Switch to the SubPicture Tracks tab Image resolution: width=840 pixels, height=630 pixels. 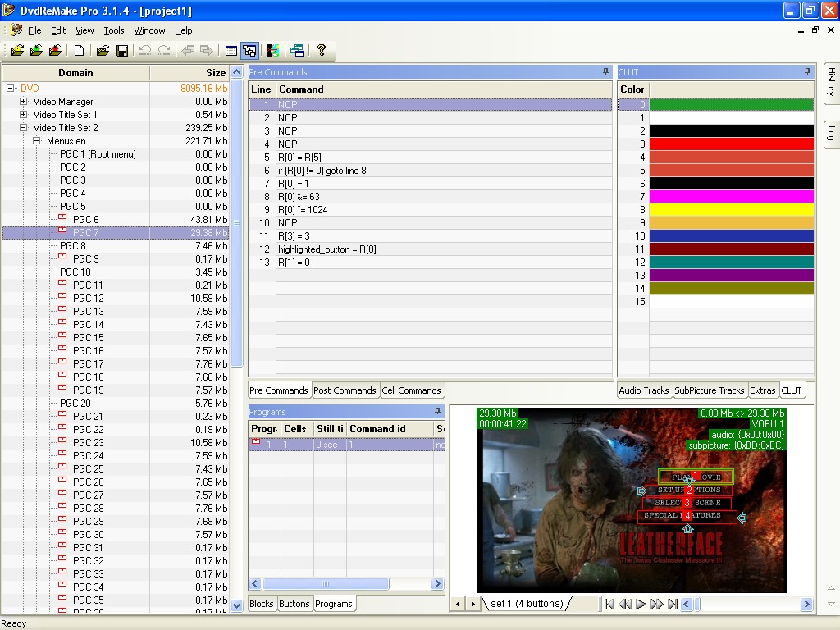pyautogui.click(x=710, y=390)
